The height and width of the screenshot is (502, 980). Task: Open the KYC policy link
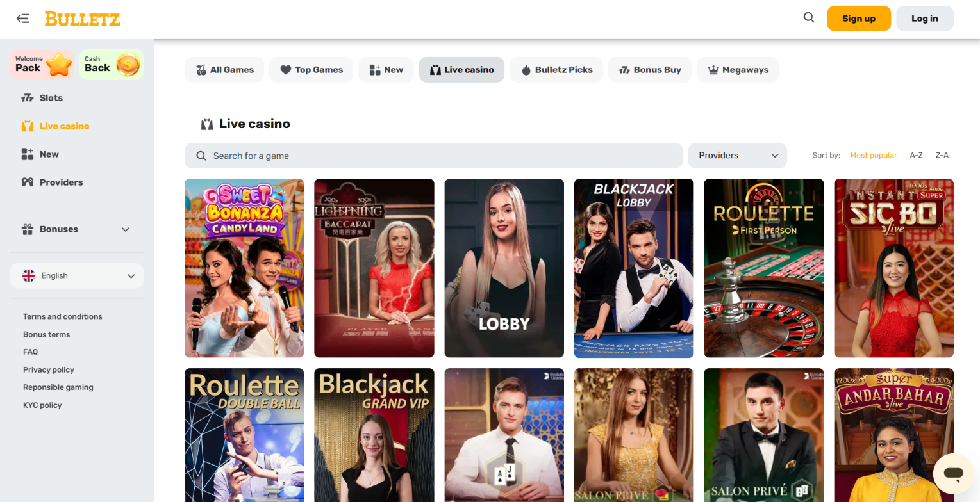pos(42,405)
